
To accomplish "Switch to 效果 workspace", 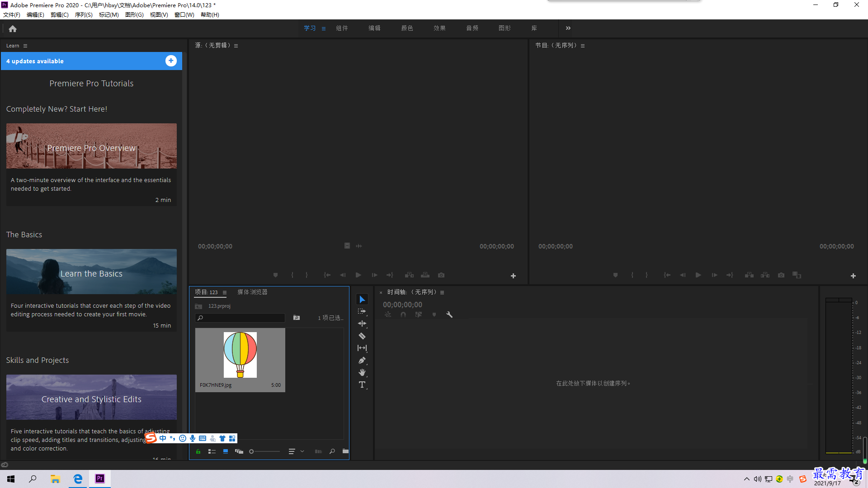I will pyautogui.click(x=439, y=28).
